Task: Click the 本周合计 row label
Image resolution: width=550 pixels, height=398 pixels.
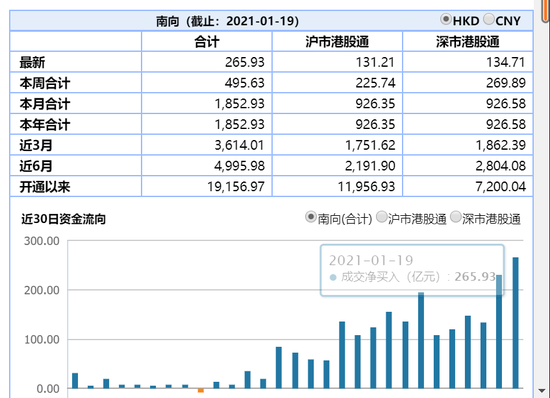Action: click(45, 83)
